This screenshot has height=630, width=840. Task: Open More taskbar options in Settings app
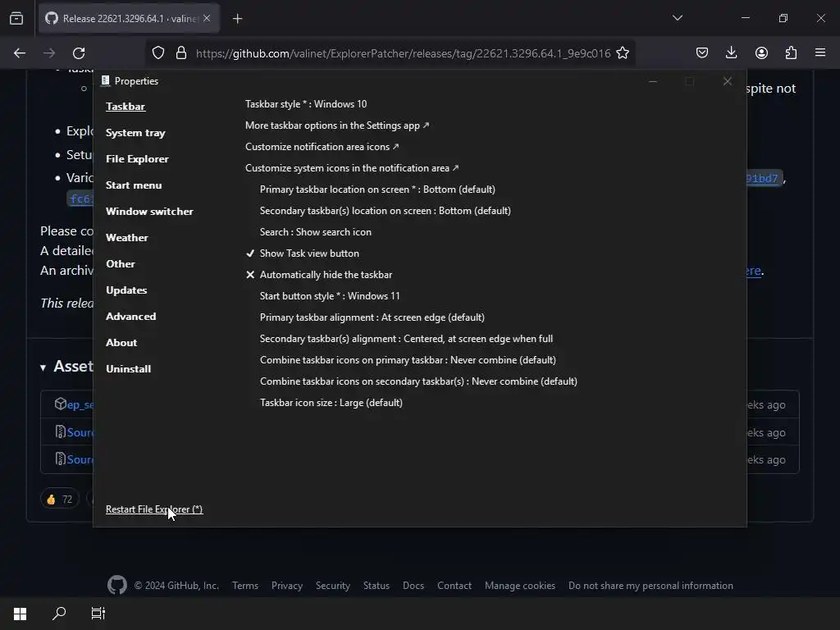click(337, 126)
